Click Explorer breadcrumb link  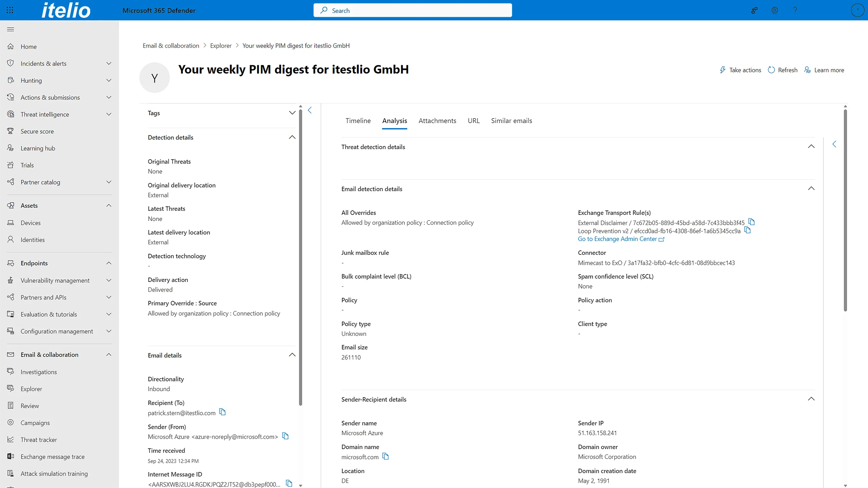click(221, 45)
